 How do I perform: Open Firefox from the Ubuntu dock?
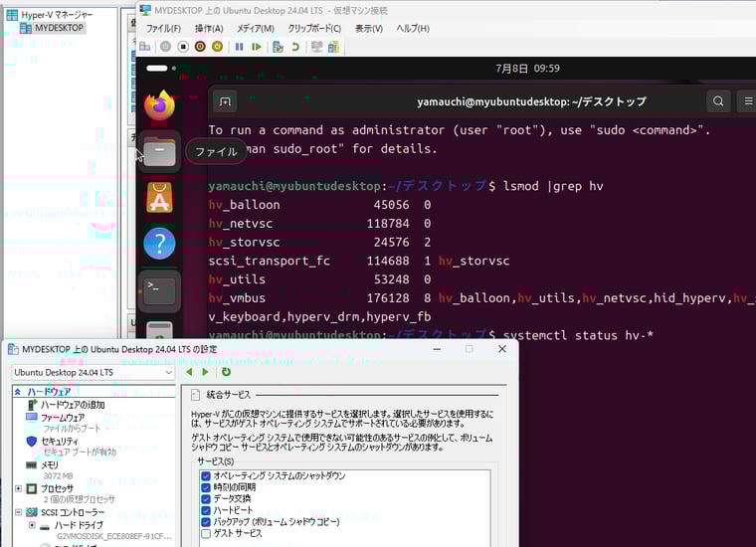click(159, 104)
